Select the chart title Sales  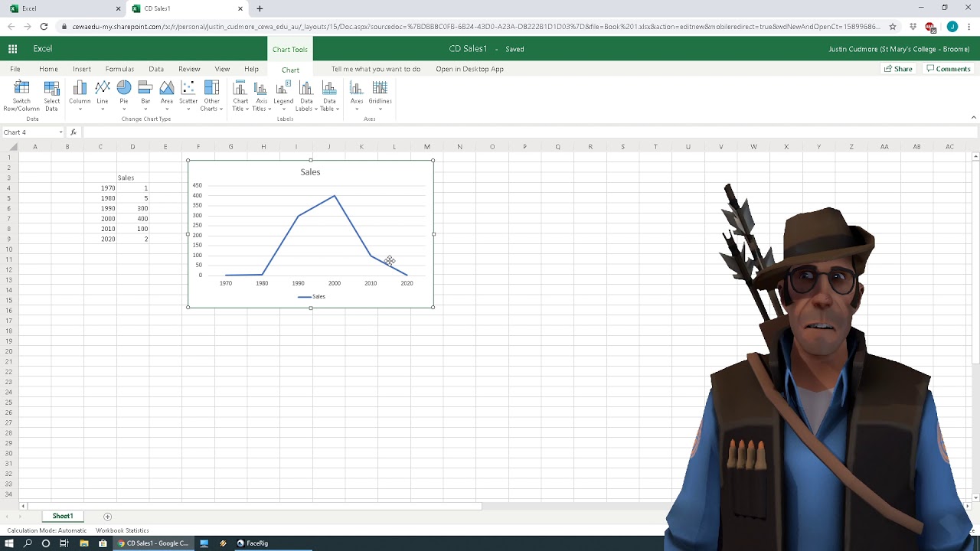(310, 172)
